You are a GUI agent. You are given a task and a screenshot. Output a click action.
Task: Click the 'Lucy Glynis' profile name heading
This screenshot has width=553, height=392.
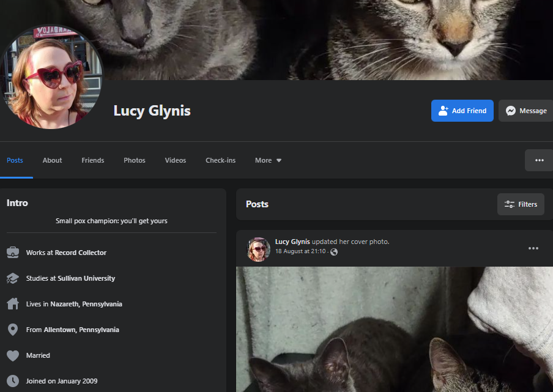click(152, 111)
